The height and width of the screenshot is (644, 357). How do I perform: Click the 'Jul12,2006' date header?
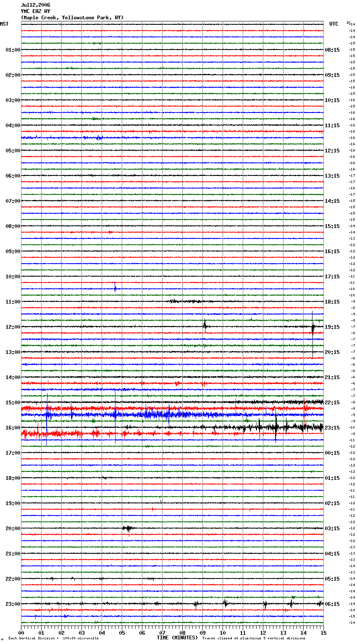coord(35,5)
